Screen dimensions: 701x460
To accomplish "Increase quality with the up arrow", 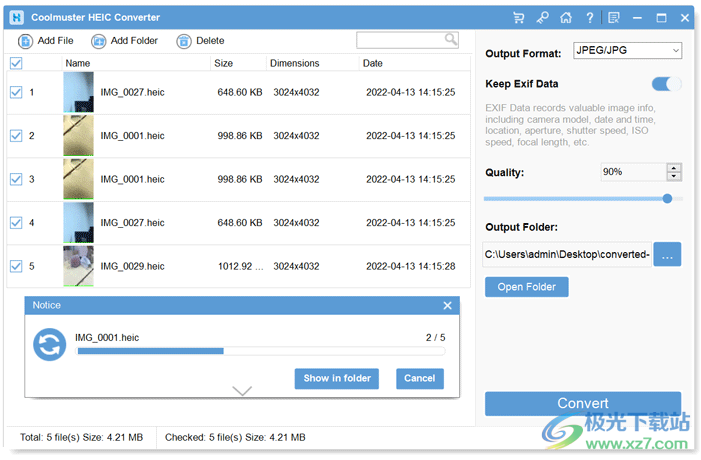I will point(674,168).
